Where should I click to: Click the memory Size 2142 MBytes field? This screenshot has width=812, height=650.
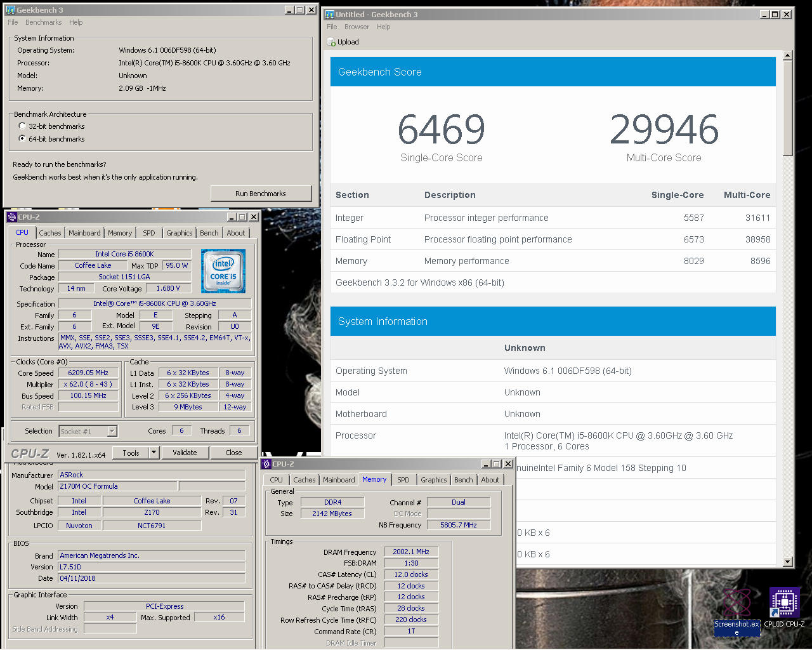[x=332, y=514]
